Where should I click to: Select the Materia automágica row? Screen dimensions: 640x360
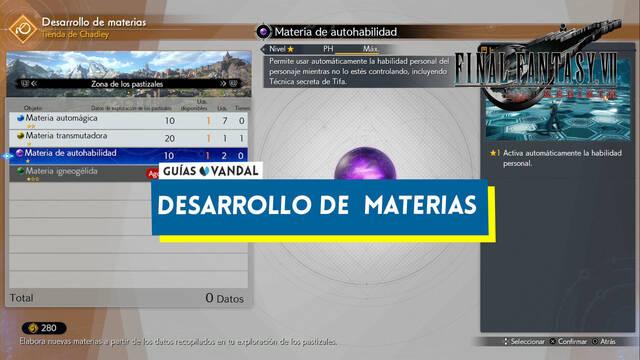point(128,120)
